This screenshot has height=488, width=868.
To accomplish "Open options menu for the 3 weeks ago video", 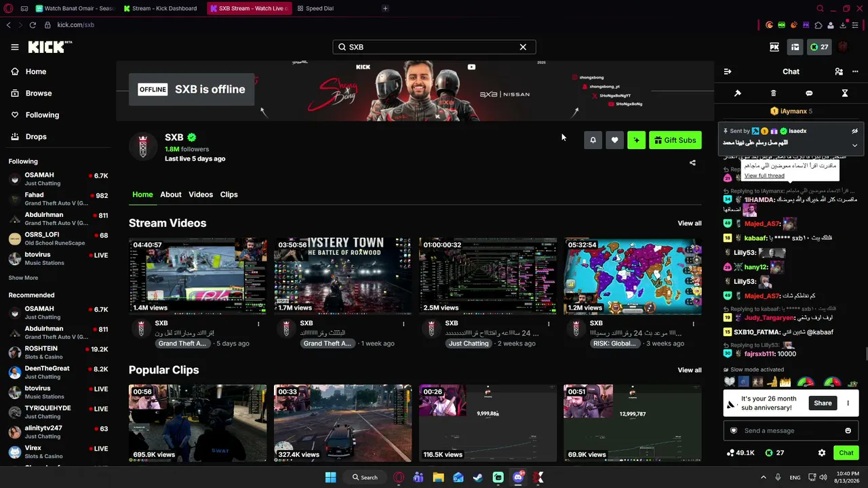I will coord(693,324).
